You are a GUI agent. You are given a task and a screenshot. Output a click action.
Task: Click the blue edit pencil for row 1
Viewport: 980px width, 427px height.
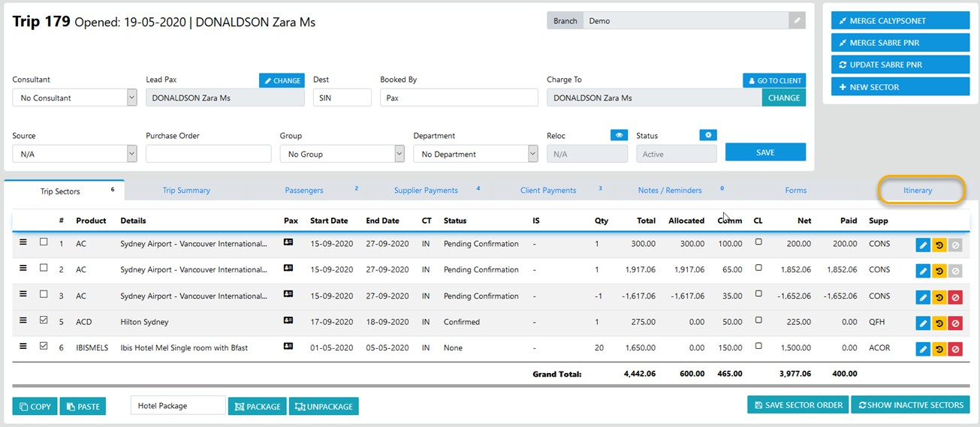pos(923,245)
